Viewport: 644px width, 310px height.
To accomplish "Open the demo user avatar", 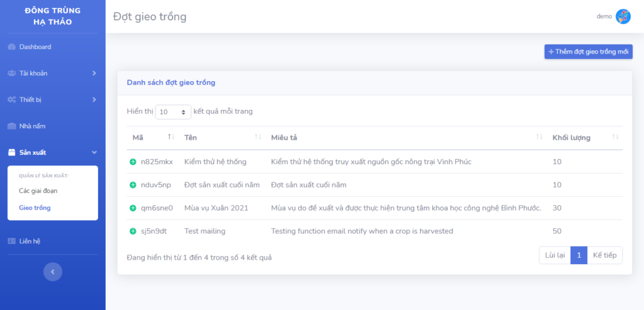I will (x=623, y=16).
